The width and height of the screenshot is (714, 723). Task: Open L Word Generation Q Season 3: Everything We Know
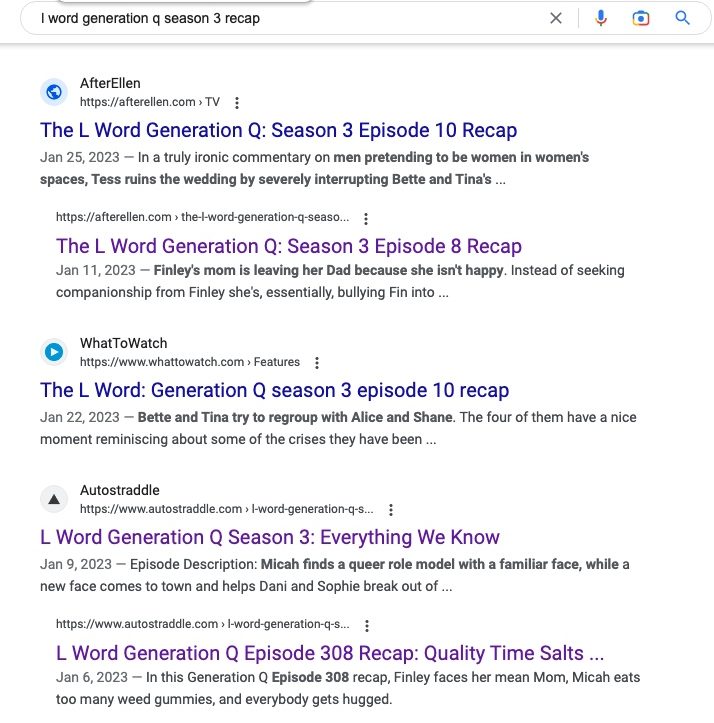[x=270, y=538]
